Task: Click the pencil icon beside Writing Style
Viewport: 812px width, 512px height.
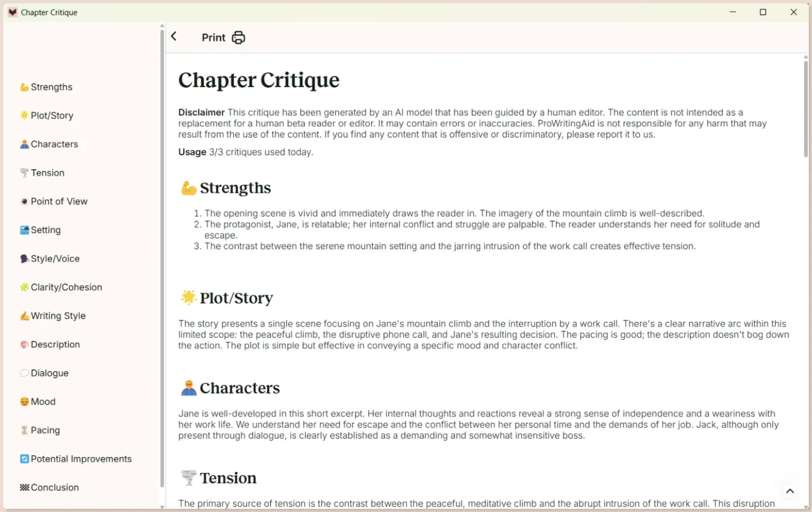Action: point(24,316)
